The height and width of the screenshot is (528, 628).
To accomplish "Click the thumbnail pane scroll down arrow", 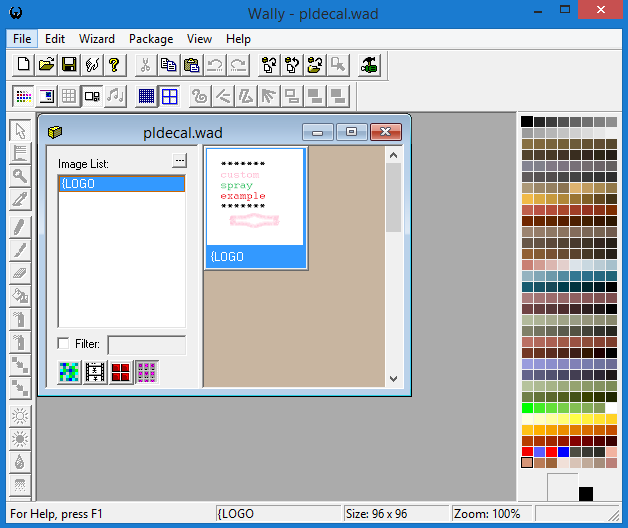I will 393,379.
